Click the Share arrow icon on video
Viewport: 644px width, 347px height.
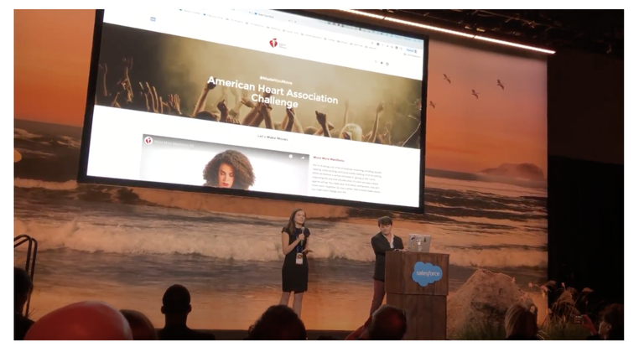[302, 158]
